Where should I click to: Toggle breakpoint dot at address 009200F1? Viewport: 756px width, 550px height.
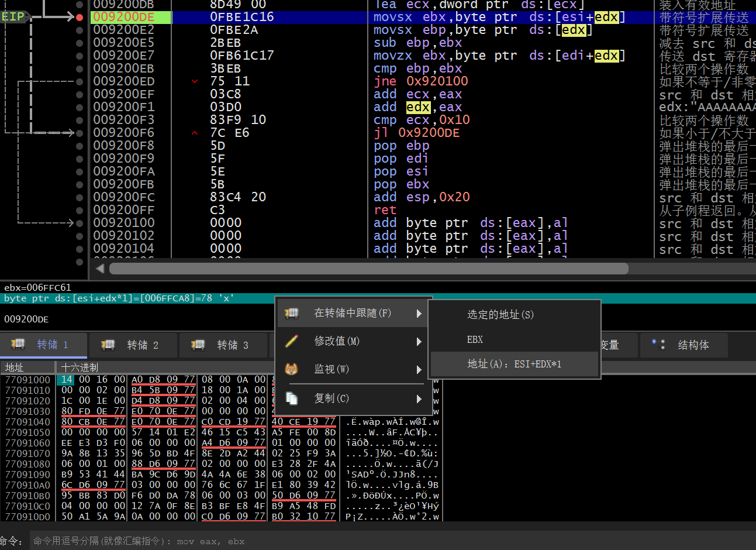pyautogui.click(x=80, y=107)
